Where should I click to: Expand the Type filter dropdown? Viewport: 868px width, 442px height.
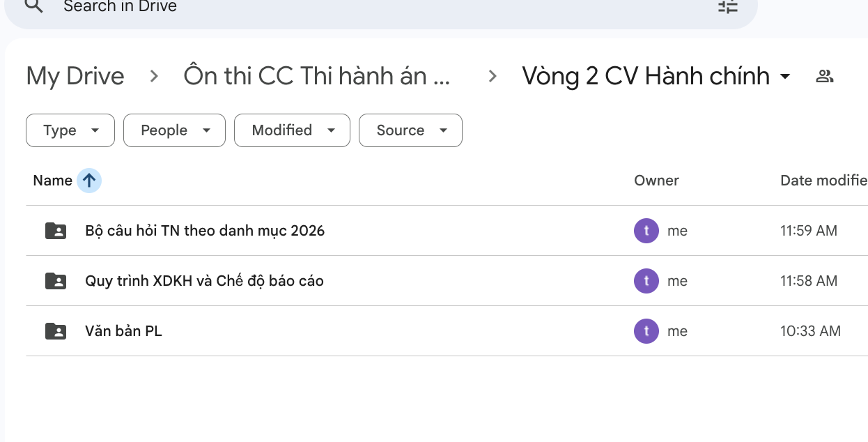70,130
